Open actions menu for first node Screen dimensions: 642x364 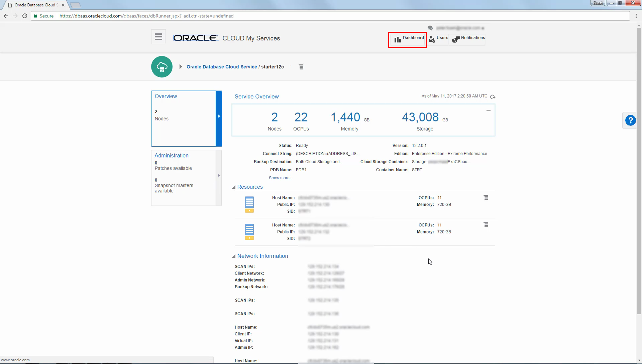[x=486, y=198]
